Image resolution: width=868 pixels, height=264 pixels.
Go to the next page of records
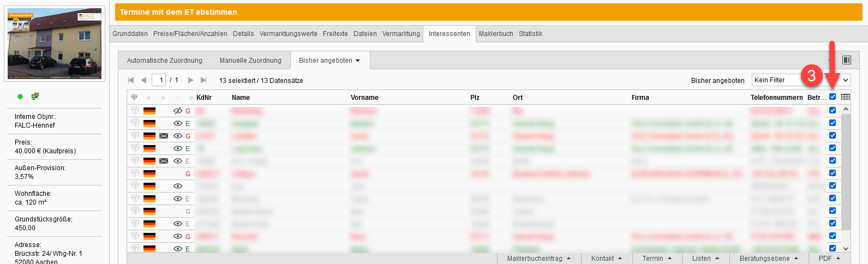[x=190, y=80]
